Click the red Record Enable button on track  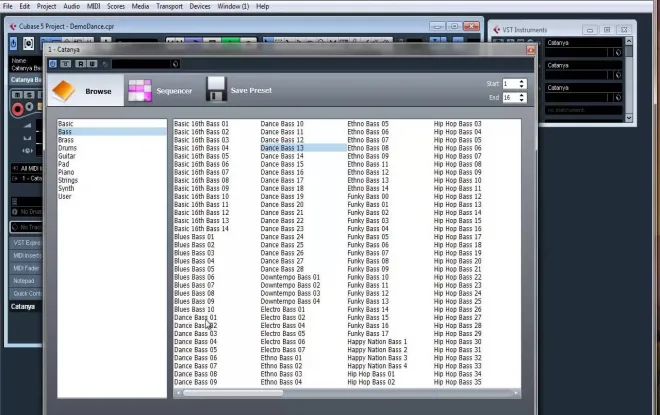pyautogui.click(x=17, y=109)
